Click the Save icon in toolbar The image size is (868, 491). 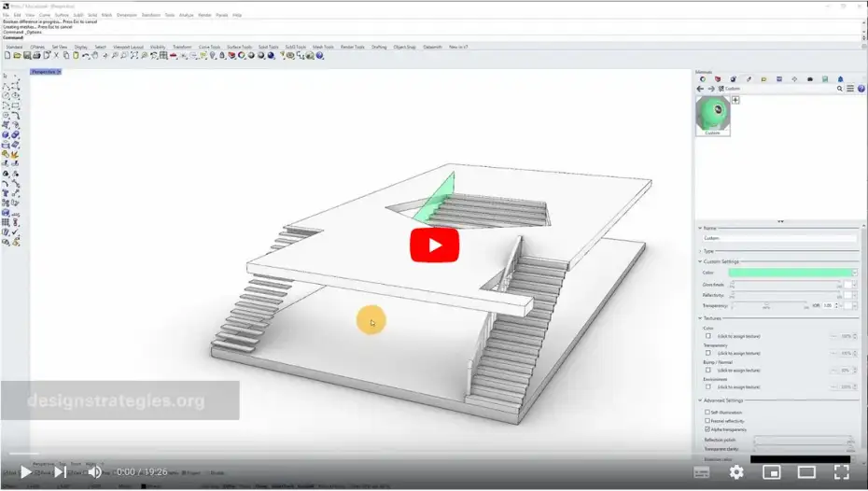26,55
